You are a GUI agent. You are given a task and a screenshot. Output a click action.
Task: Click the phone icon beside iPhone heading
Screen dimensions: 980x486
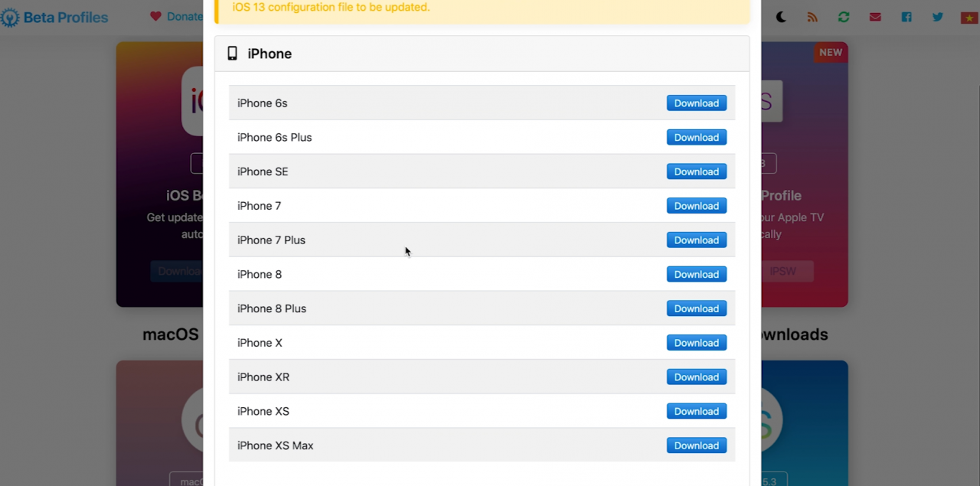(232, 54)
